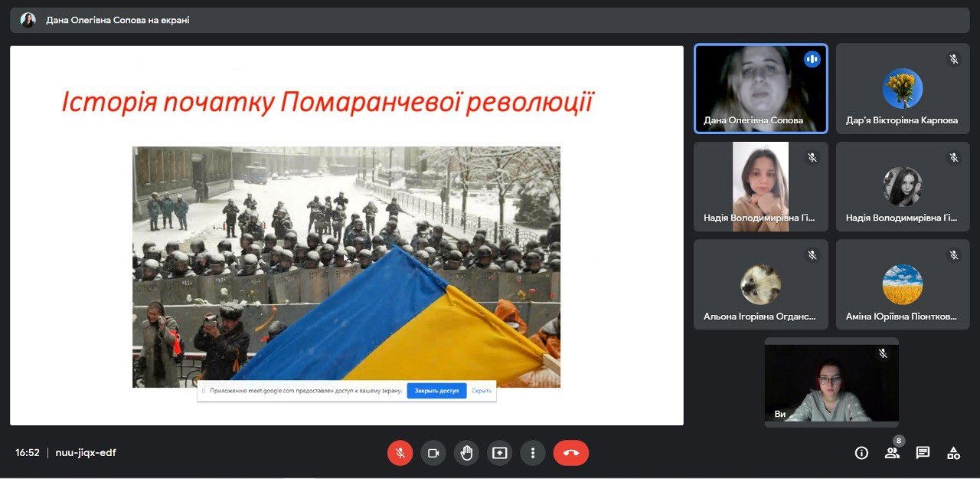Click the meeting code nuu-jiqx-edf
The image size is (980, 479).
pyautogui.click(x=86, y=453)
